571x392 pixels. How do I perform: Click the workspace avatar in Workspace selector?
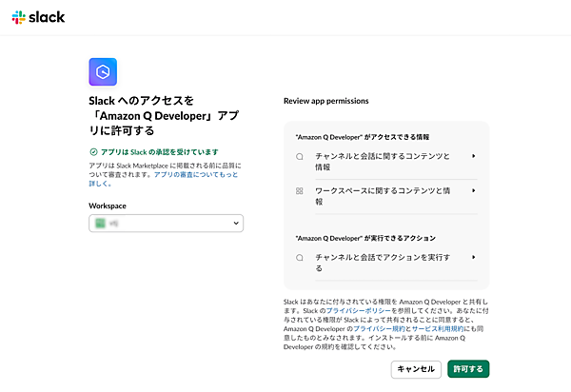point(100,223)
